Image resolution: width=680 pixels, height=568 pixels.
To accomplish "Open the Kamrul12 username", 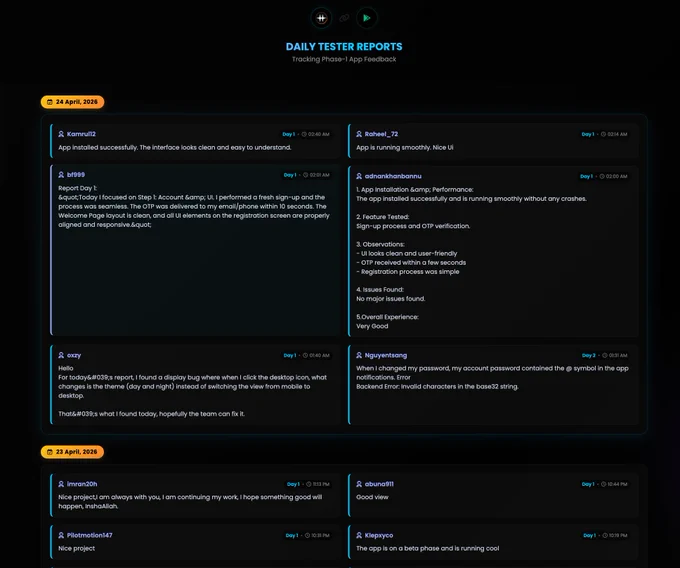I will 81,134.
